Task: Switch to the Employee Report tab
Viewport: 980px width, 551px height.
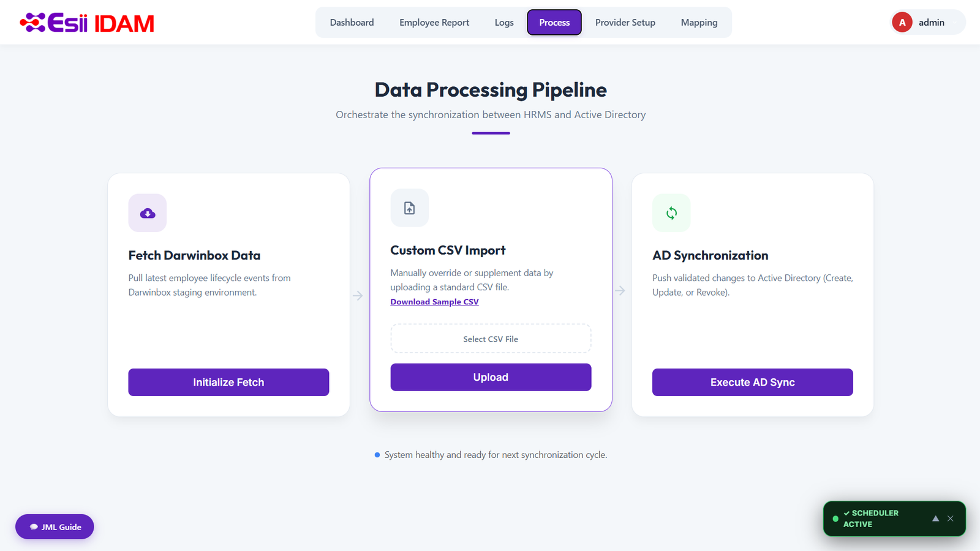Action: click(x=434, y=23)
